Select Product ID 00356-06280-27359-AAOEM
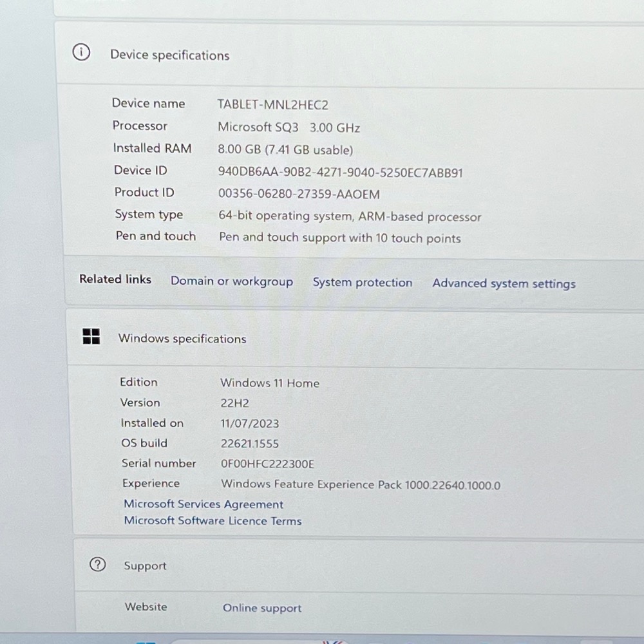 (299, 194)
